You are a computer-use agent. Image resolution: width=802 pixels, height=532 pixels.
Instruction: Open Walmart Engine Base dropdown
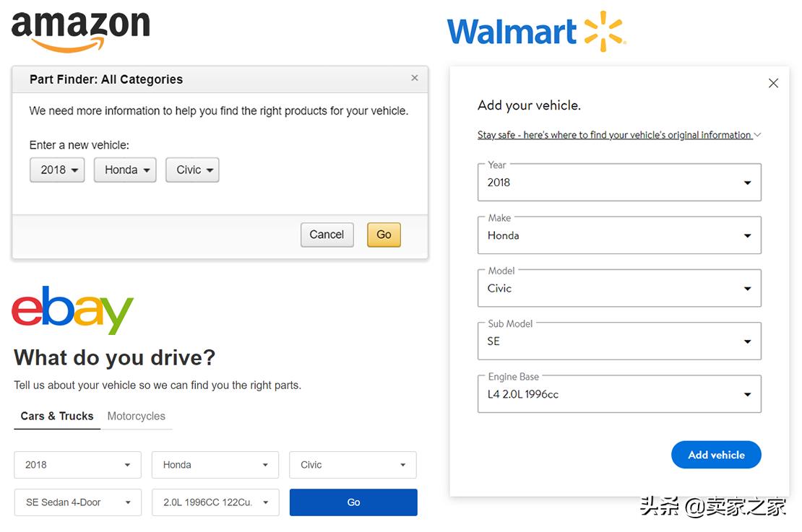pyautogui.click(x=619, y=394)
